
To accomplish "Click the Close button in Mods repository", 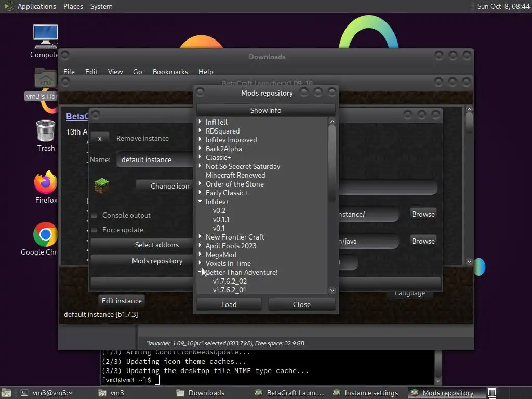I will pyautogui.click(x=302, y=304).
